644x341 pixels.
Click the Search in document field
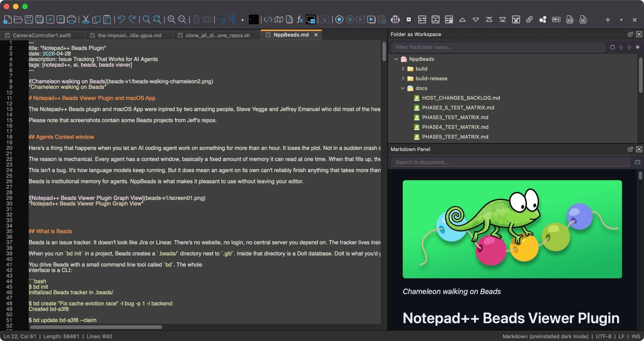coord(510,162)
